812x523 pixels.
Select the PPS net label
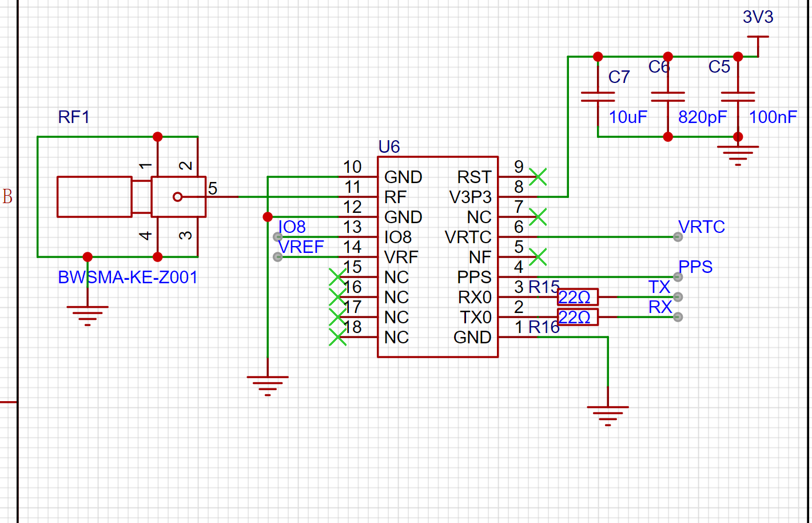[x=695, y=267]
